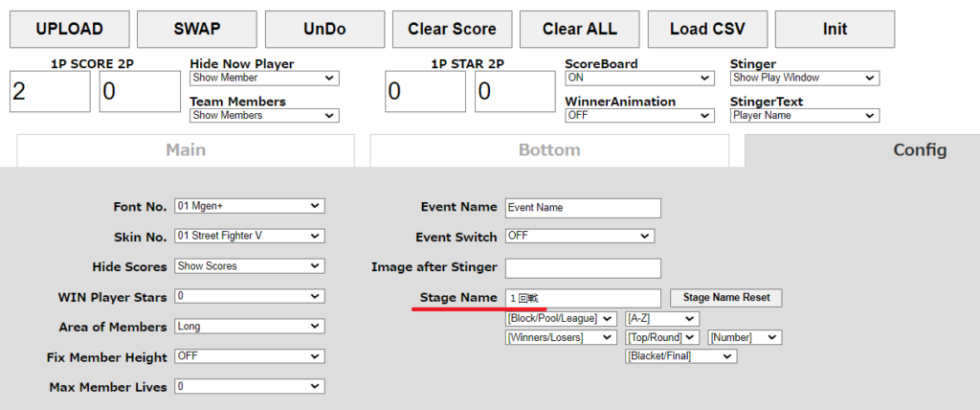Viewport: 980px width, 410px height.
Task: Reset stage name with Stage Name Reset
Action: coord(725,298)
